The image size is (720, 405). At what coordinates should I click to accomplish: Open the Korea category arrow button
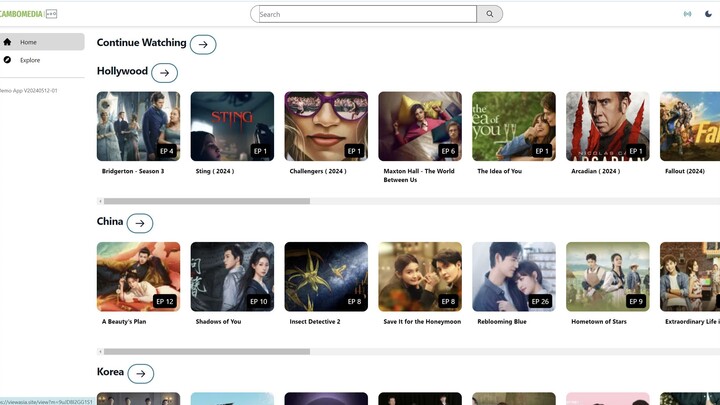coord(141,374)
